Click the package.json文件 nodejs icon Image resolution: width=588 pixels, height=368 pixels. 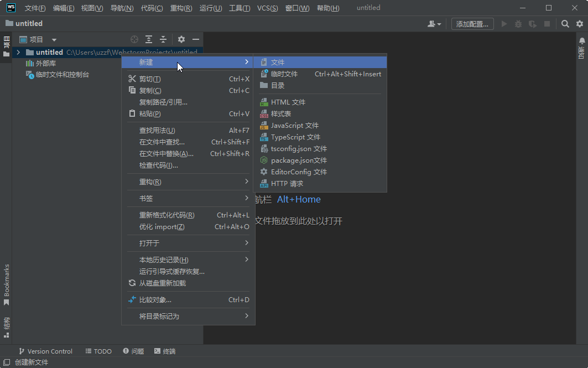pyautogui.click(x=264, y=160)
